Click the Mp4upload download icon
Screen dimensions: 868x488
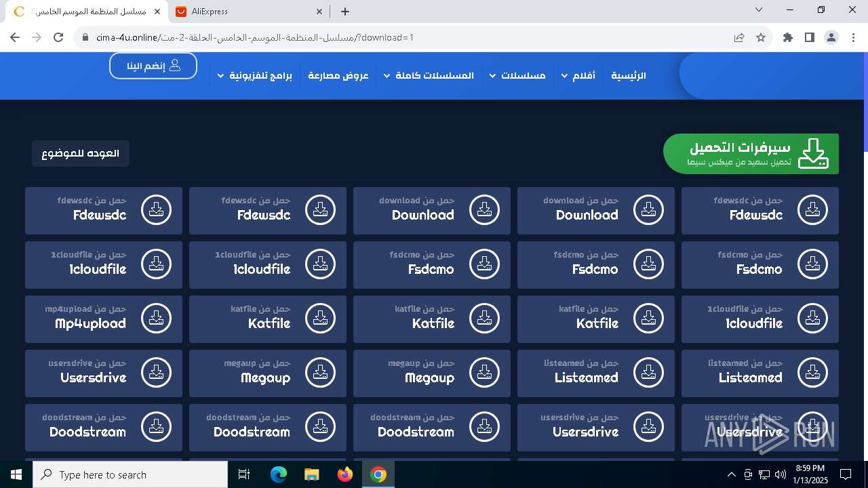[156, 319]
